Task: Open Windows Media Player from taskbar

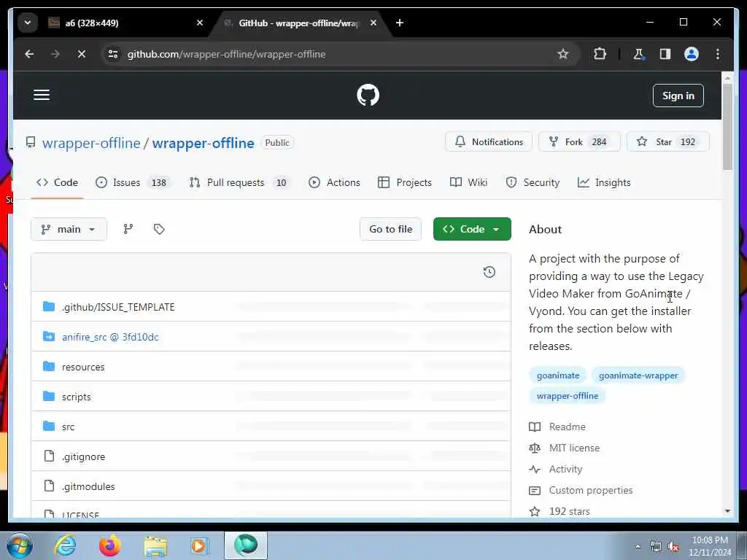Action: [x=199, y=545]
